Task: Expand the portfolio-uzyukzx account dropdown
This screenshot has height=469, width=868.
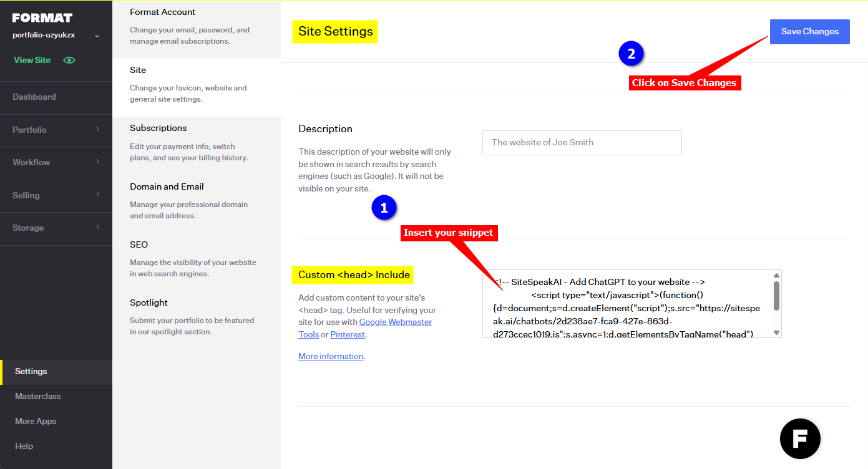Action: click(x=97, y=36)
